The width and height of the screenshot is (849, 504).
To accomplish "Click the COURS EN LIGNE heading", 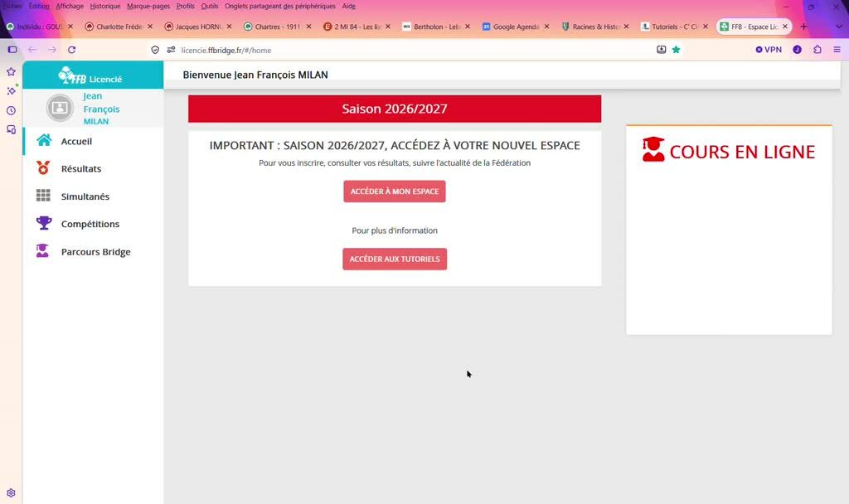I will click(x=742, y=153).
